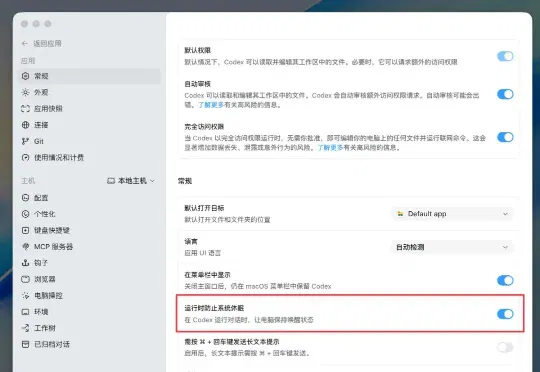540x372 pixels.
Task: Click 返回应用 to go back
Action: click(x=47, y=43)
